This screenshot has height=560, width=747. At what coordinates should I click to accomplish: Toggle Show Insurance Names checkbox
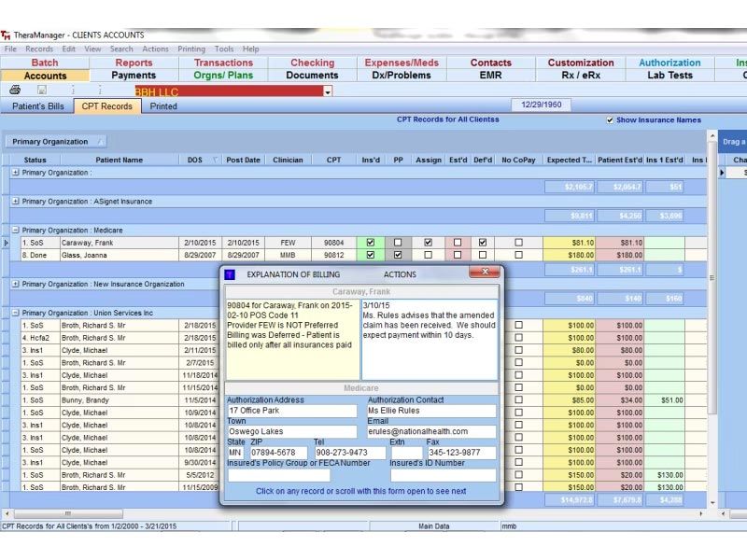point(610,120)
